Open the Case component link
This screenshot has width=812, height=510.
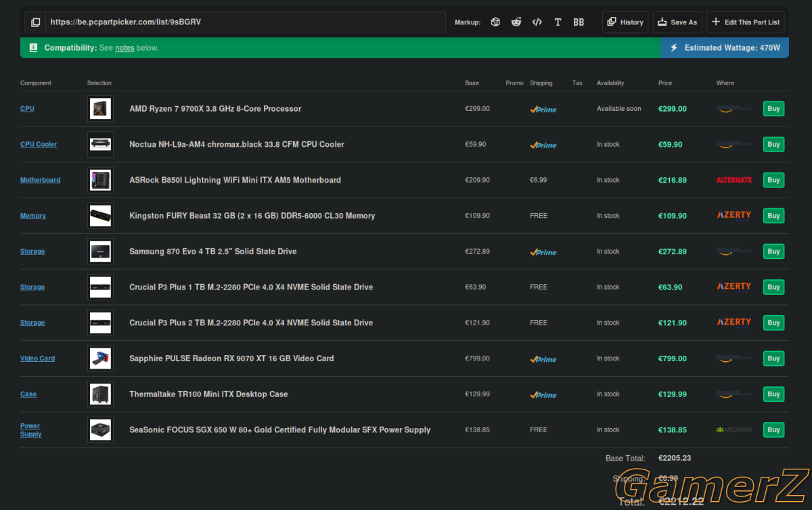click(x=28, y=394)
